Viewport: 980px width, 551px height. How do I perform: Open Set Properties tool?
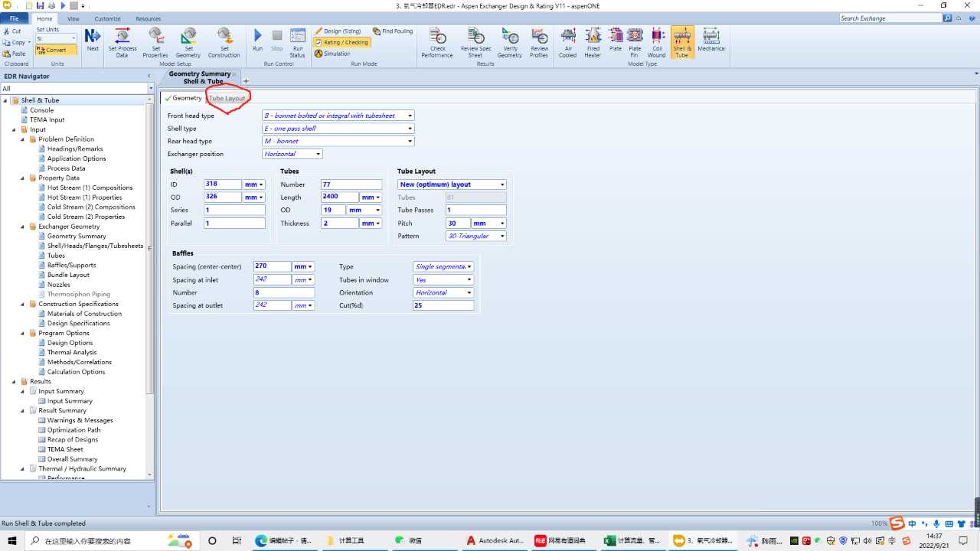(155, 42)
